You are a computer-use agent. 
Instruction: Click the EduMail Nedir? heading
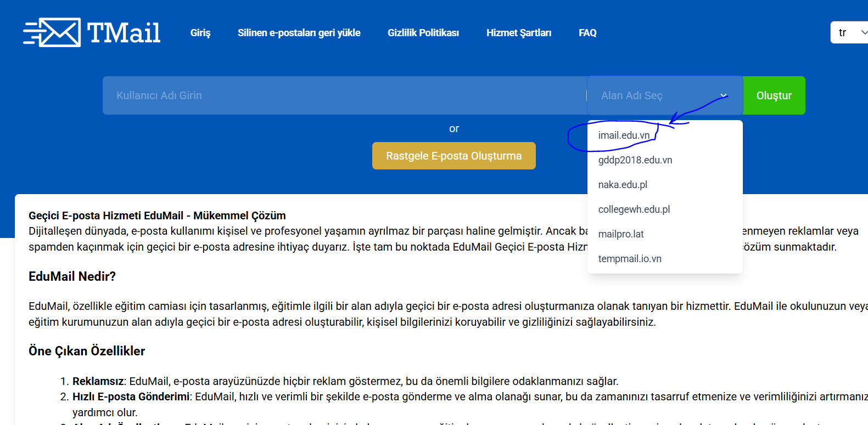tap(72, 276)
